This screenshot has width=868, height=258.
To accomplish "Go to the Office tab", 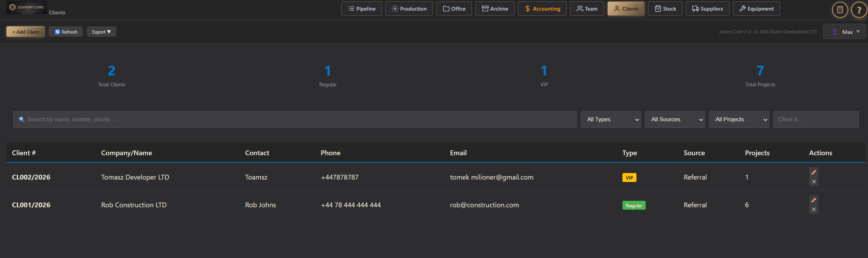I will click(454, 9).
